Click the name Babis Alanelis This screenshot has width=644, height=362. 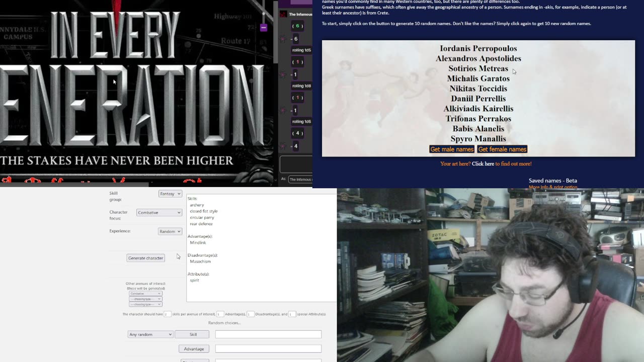pos(478,129)
